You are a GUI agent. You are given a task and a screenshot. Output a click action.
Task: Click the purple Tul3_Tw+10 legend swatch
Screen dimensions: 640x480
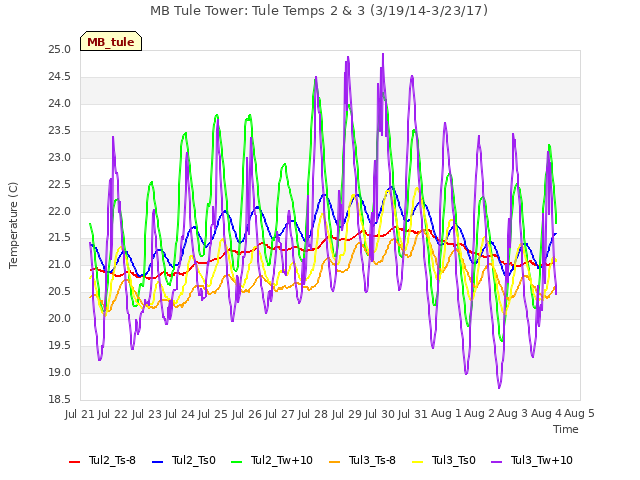point(497,462)
